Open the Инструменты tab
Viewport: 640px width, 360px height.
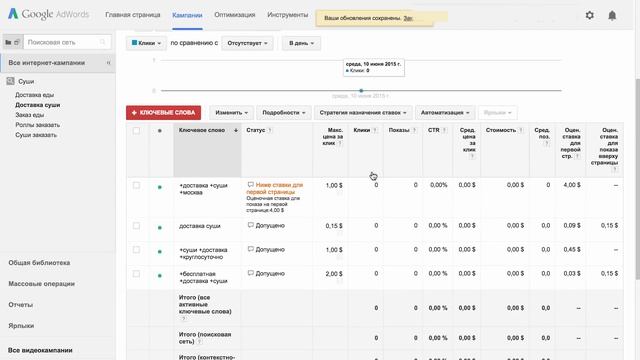[x=287, y=15]
